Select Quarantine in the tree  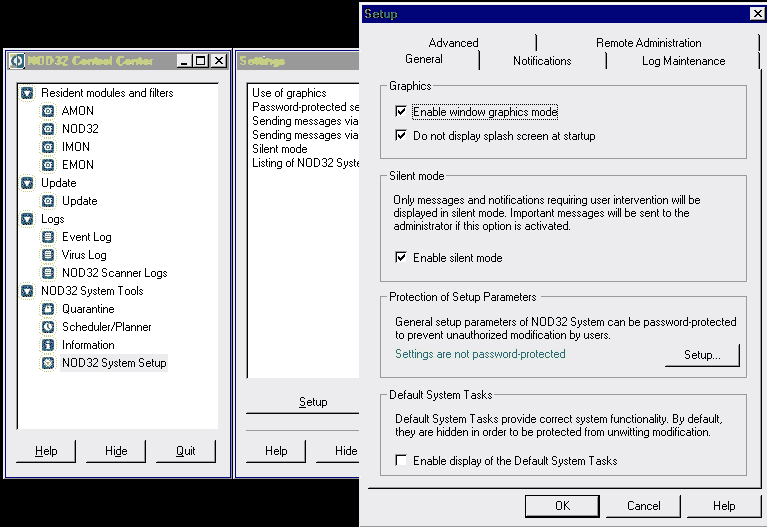pos(88,309)
